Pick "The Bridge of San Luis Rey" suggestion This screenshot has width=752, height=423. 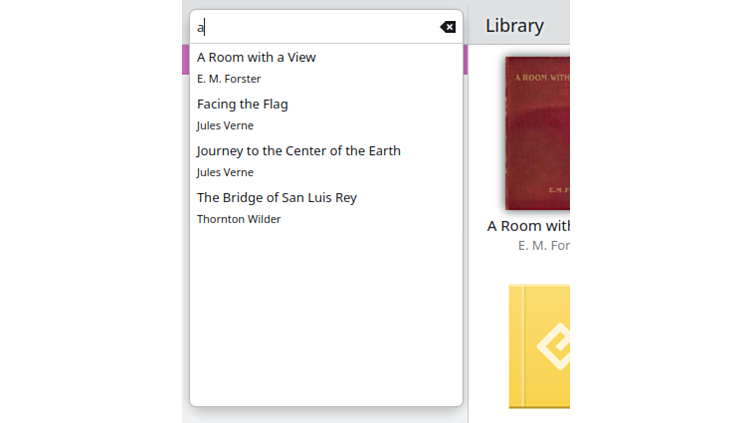tap(276, 198)
